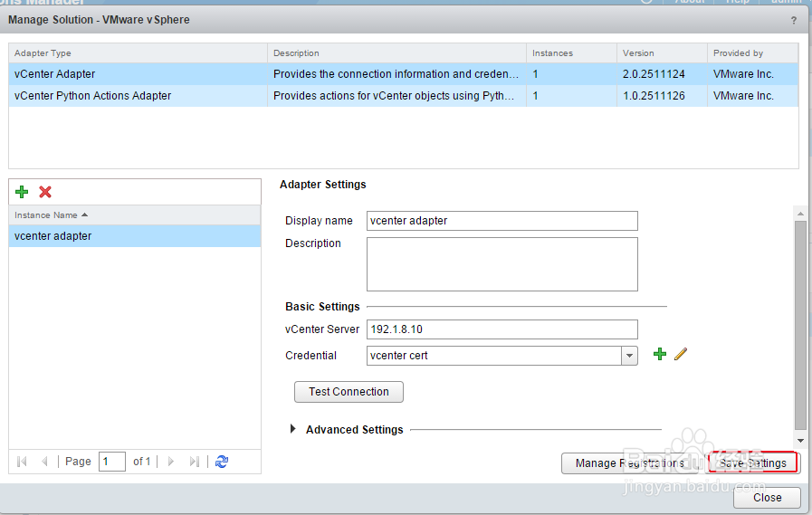Click the Adapter Type column header
Screen dimensions: 812x515
click(138, 53)
